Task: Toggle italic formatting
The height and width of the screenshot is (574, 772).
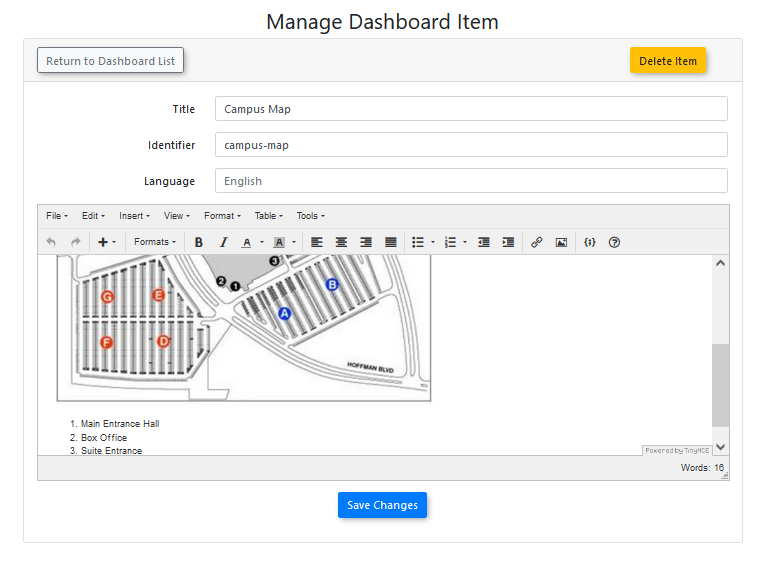Action: tap(224, 242)
